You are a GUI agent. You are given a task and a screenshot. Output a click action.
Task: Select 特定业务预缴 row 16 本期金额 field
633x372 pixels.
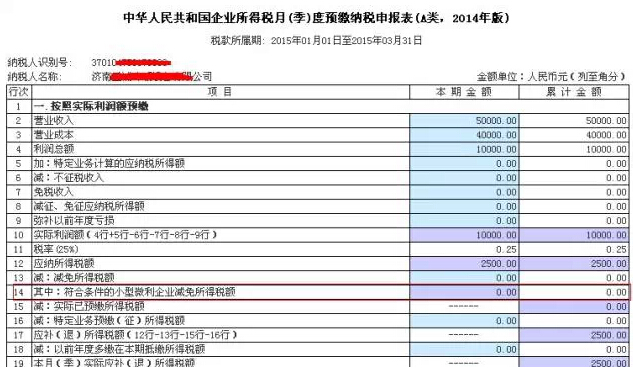click(464, 321)
